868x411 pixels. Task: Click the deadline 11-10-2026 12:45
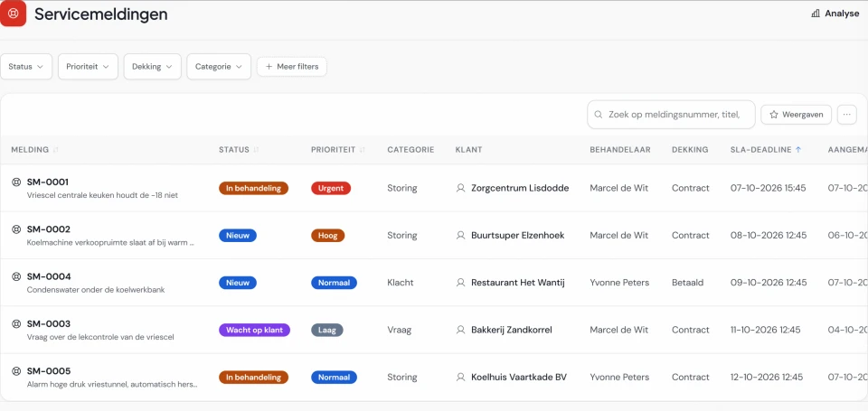[x=765, y=330]
